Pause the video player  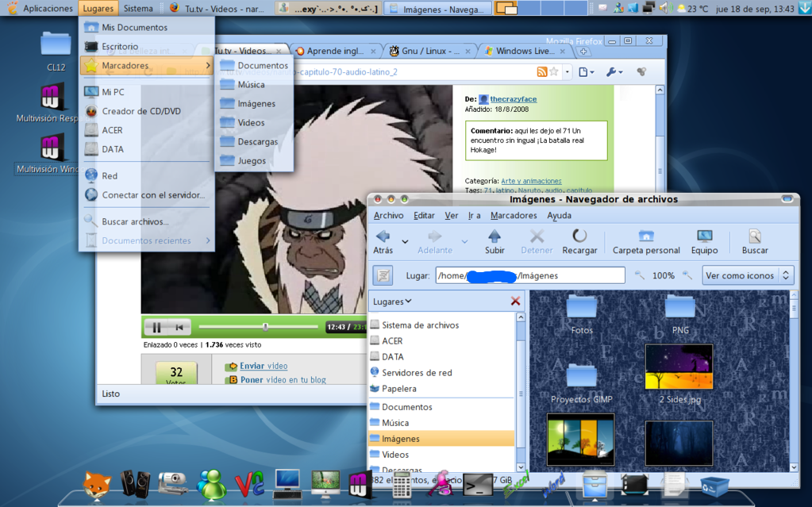[156, 328]
